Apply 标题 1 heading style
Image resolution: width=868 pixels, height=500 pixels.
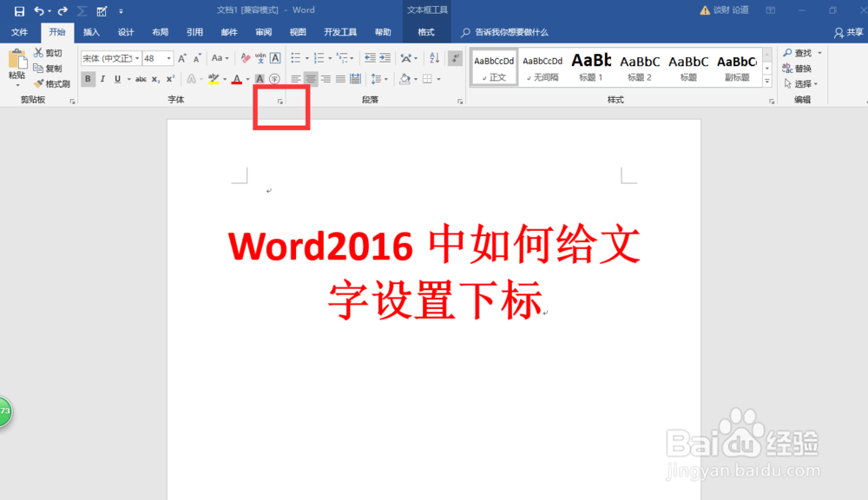tap(590, 68)
